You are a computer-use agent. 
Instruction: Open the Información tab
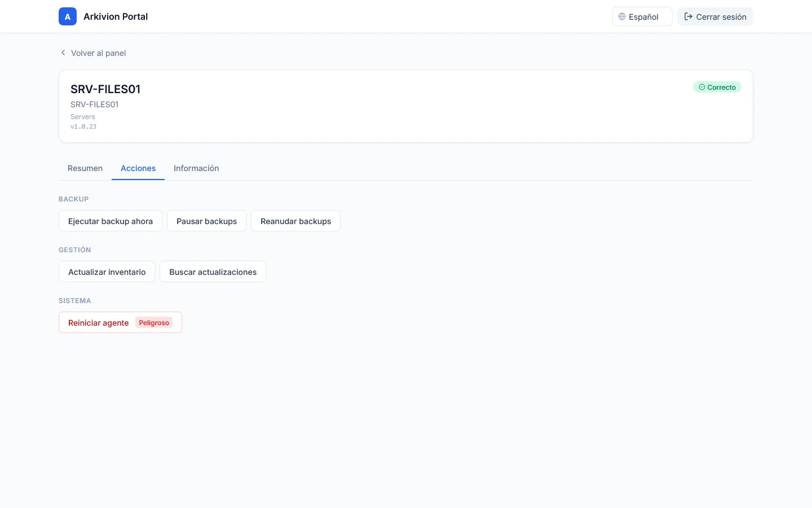point(196,168)
